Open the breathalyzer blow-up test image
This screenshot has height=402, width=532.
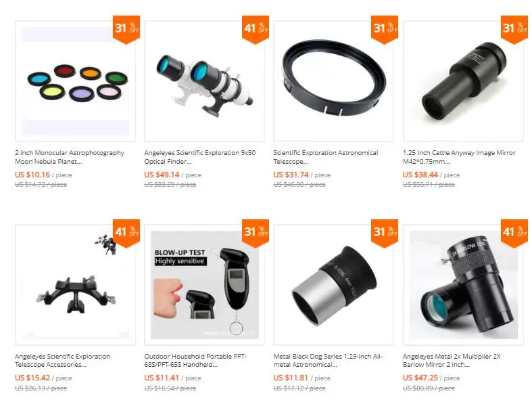pyautogui.click(x=205, y=285)
